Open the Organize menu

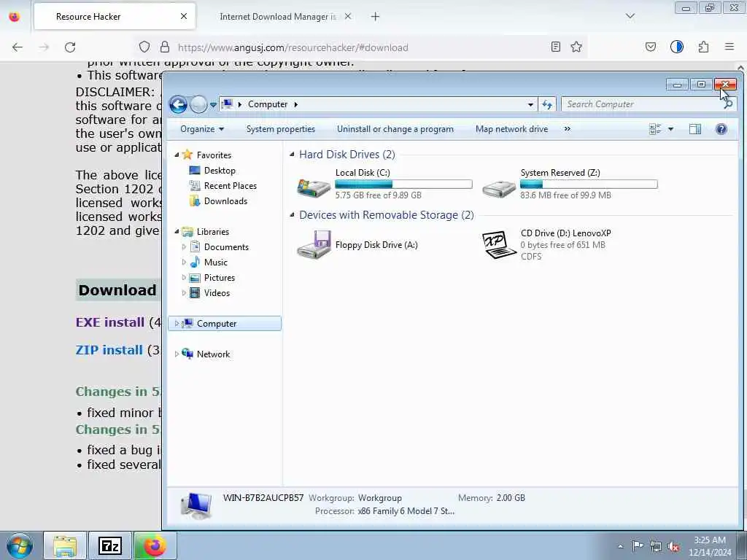202,129
